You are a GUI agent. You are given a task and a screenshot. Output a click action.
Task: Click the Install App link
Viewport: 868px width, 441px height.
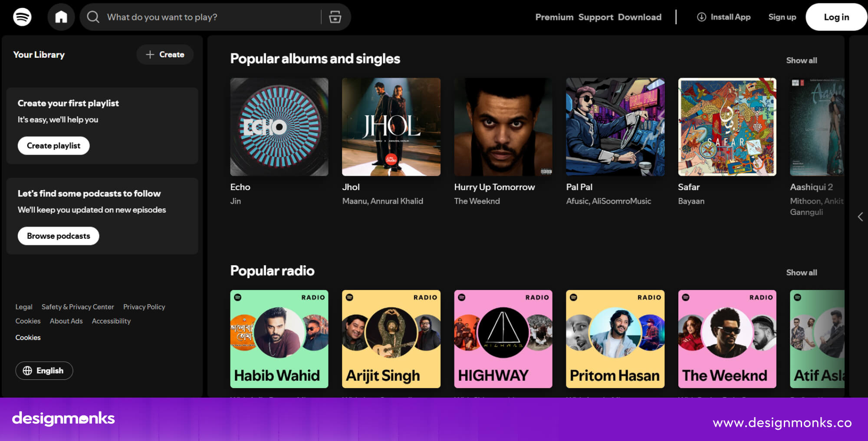click(x=724, y=17)
